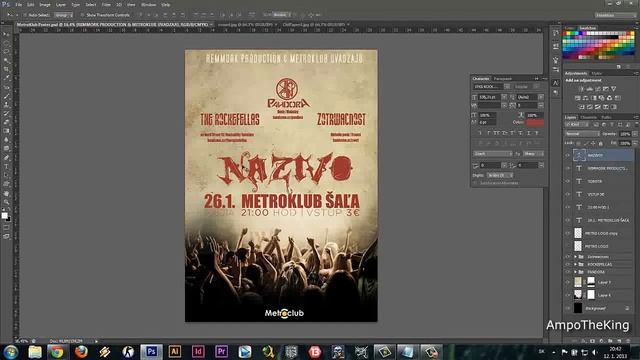
Task: Expand the ROCKEFELLAS layer group
Action: tap(576, 264)
